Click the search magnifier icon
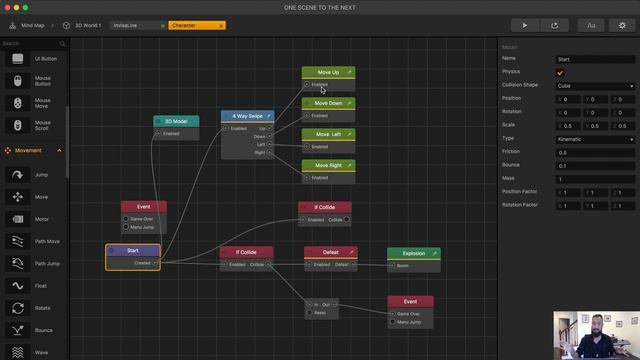640x360 pixels. pyautogui.click(x=62, y=43)
